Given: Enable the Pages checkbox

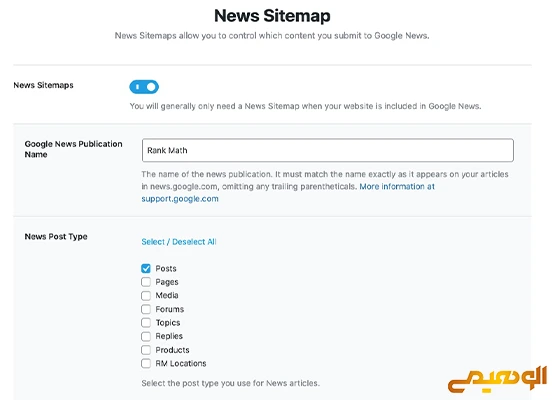Looking at the screenshot, I should (x=146, y=282).
